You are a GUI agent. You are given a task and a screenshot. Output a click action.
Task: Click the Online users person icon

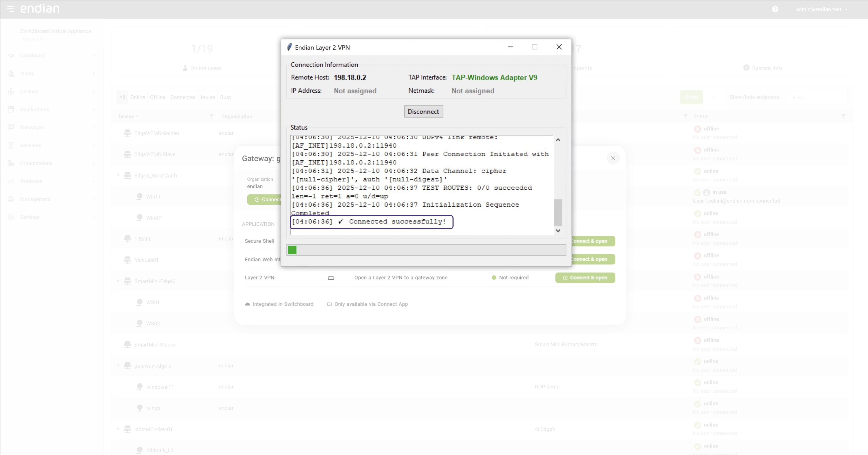point(185,68)
